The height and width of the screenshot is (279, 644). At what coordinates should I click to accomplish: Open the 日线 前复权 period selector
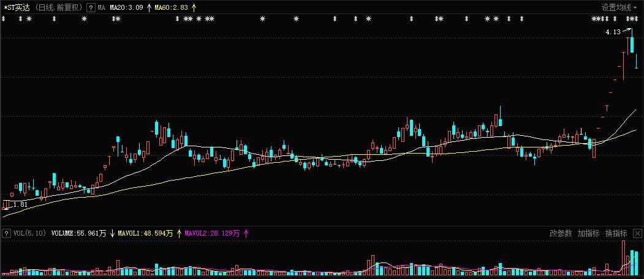58,8
